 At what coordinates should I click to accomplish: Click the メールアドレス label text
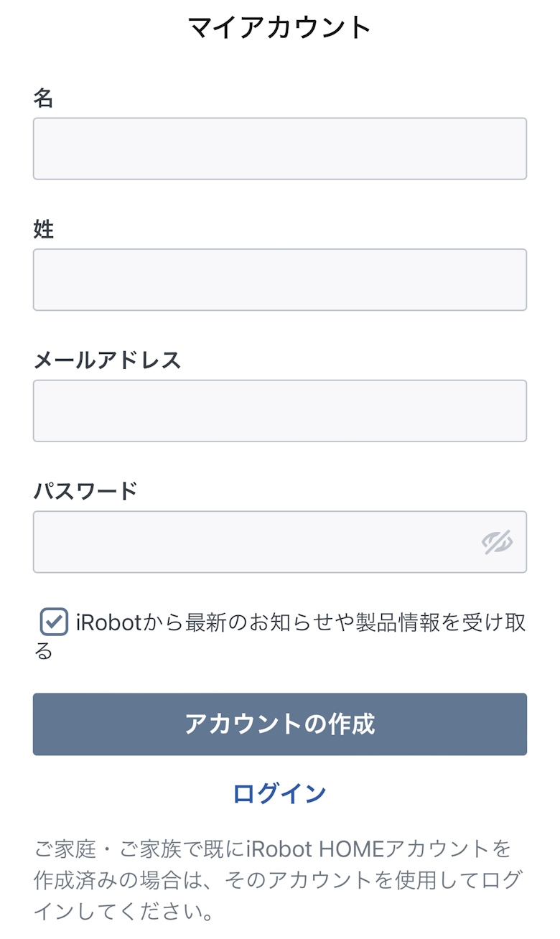coord(107,360)
